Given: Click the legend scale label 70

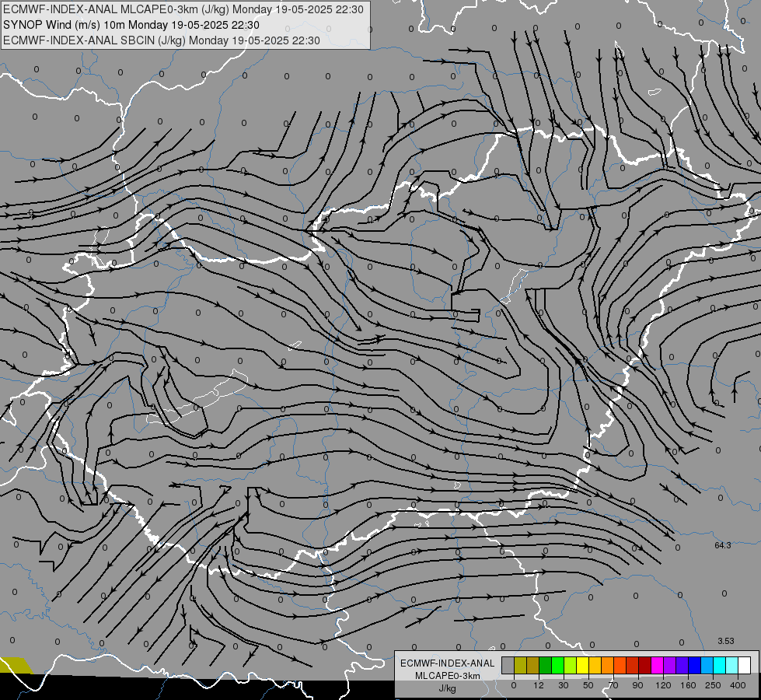Looking at the screenshot, I should click(613, 685).
